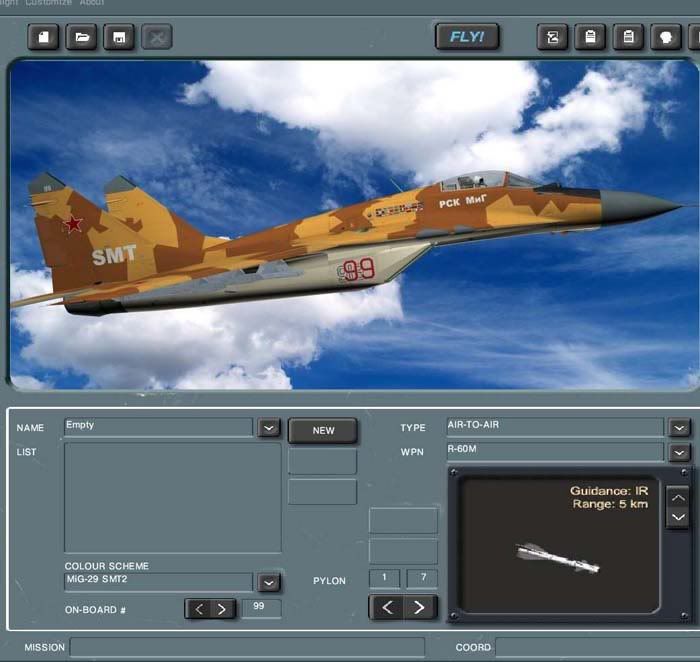Click the MiG-29 aircraft preview picture
The image size is (700, 662).
pos(354,225)
